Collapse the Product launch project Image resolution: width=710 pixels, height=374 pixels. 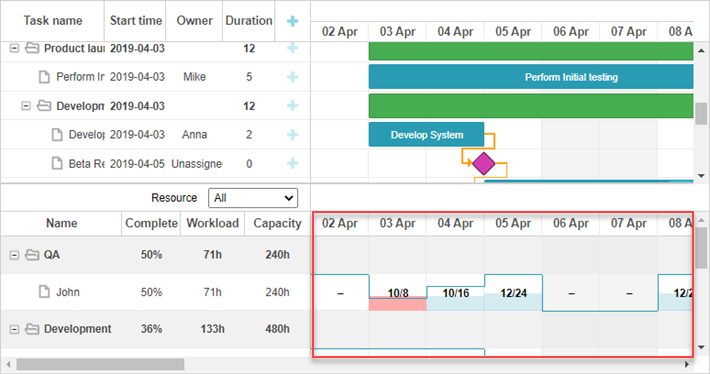pyautogui.click(x=14, y=48)
